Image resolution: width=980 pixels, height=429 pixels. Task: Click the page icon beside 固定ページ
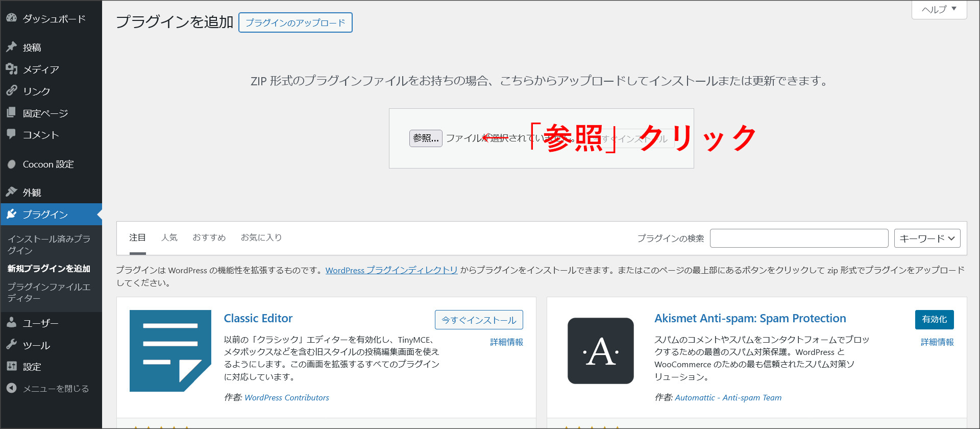(x=11, y=113)
